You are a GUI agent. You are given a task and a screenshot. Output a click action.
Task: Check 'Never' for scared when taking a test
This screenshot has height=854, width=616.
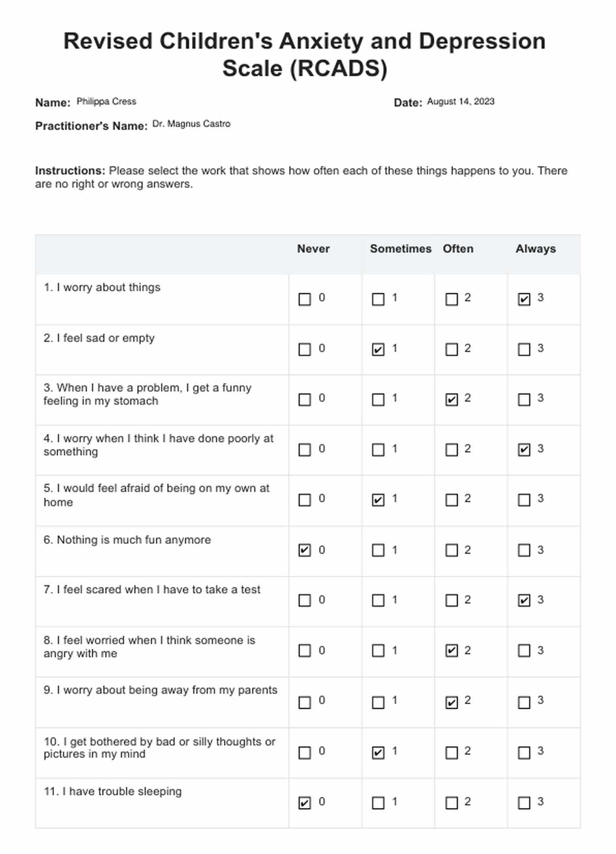[304, 600]
